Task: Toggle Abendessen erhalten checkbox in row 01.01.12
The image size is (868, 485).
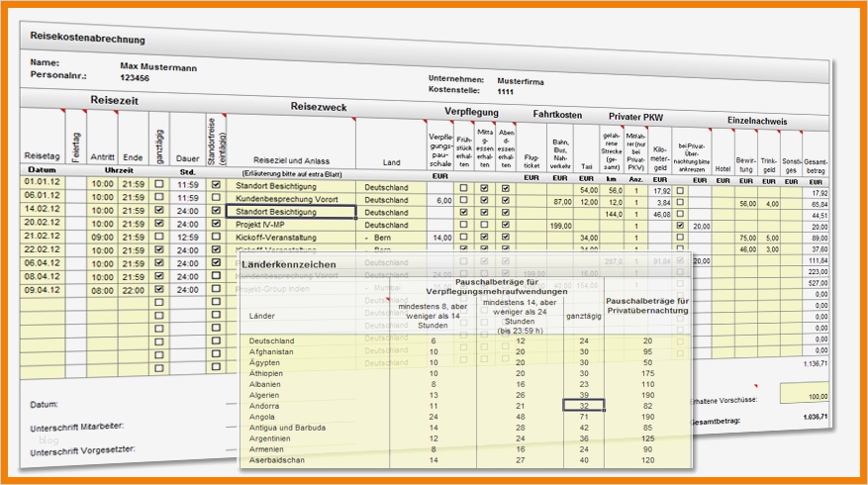Action: [506, 188]
